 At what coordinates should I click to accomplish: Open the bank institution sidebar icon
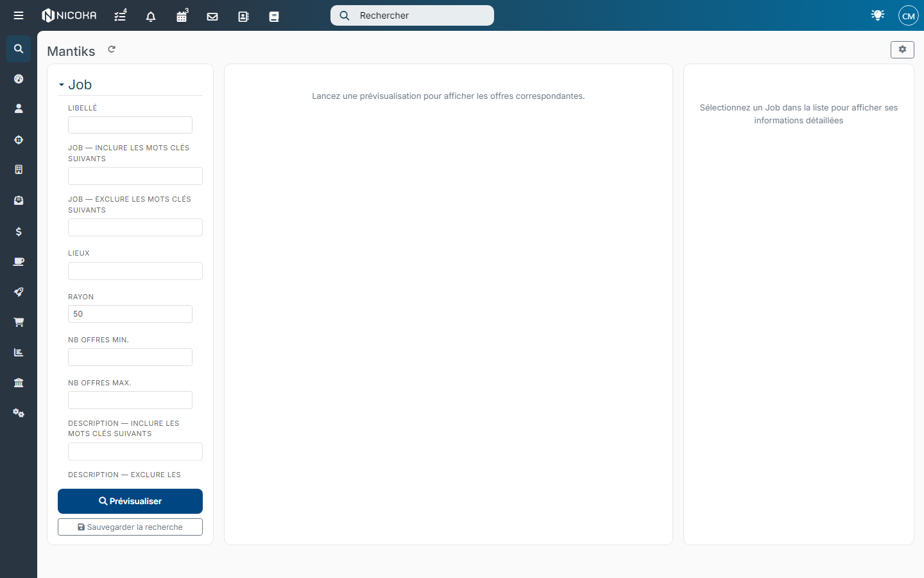[x=19, y=383]
